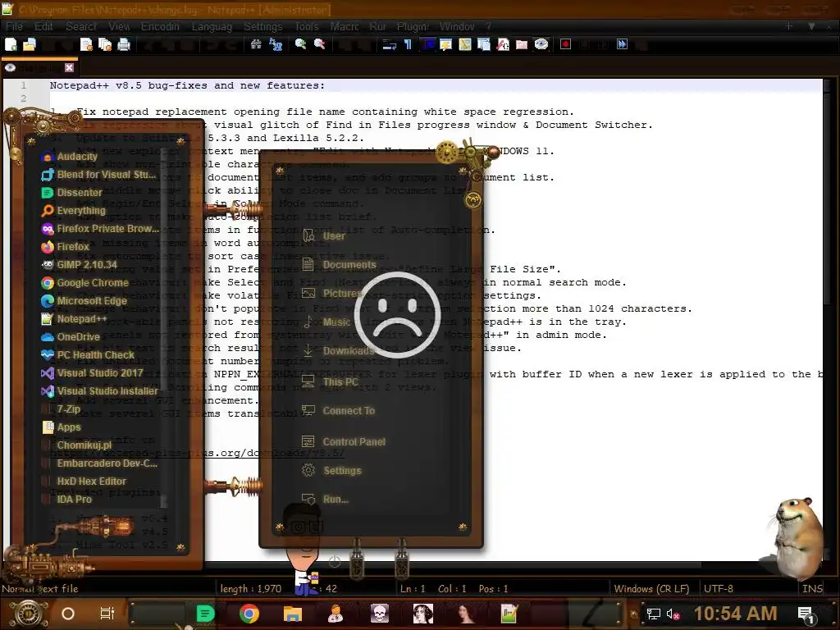The image size is (840, 630).
Task: Toggle Word Wrap in the toolbar
Action: pos(390,44)
